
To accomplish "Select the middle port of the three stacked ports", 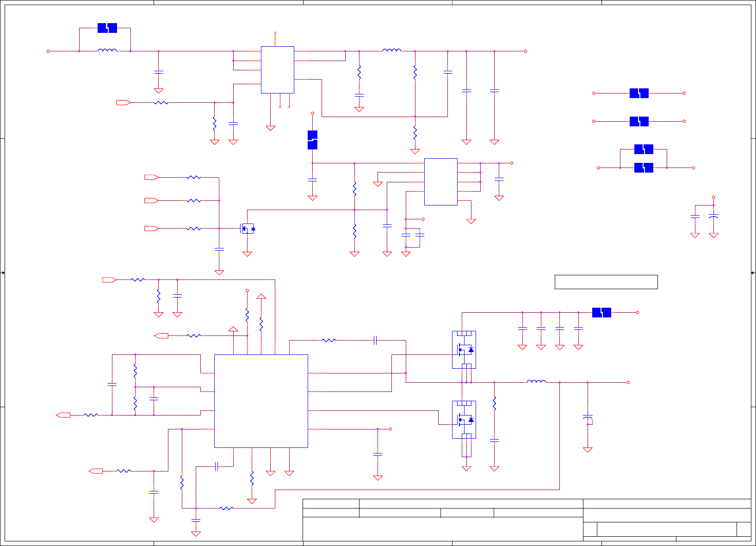I will (152, 201).
